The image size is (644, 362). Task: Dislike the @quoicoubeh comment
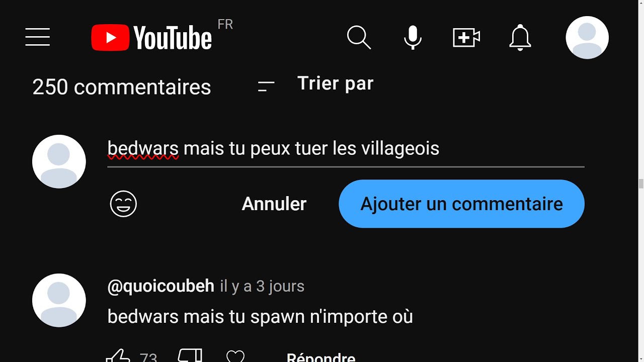(x=190, y=356)
